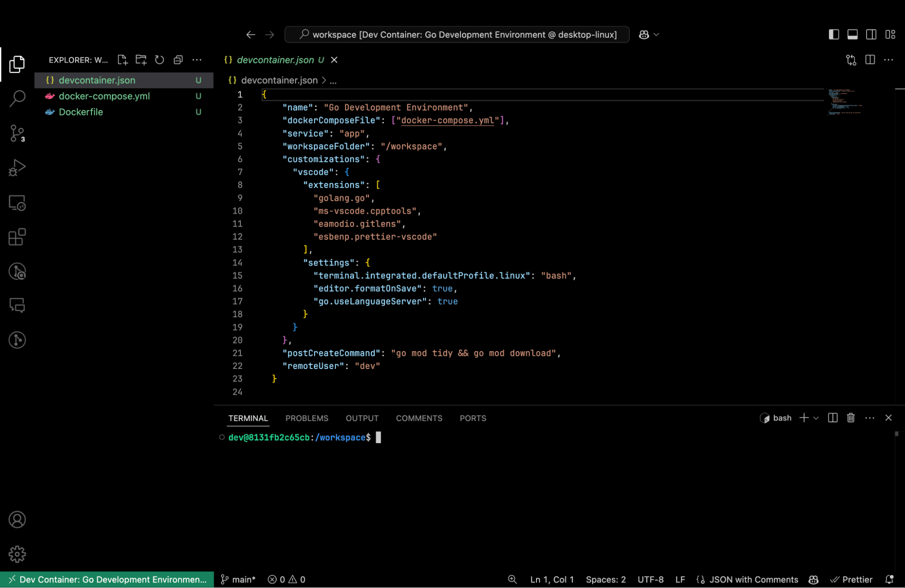Switch to the COMMENTS panel tab

coord(419,418)
